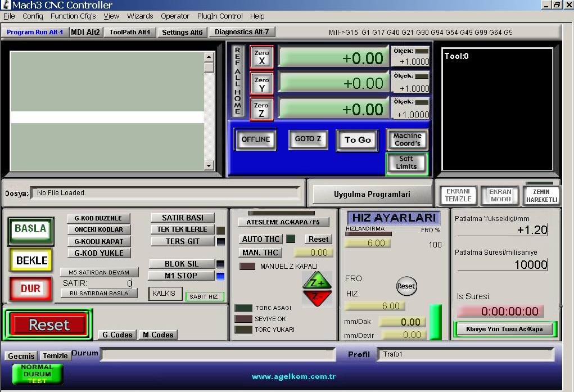Open the Wizards menu

140,16
